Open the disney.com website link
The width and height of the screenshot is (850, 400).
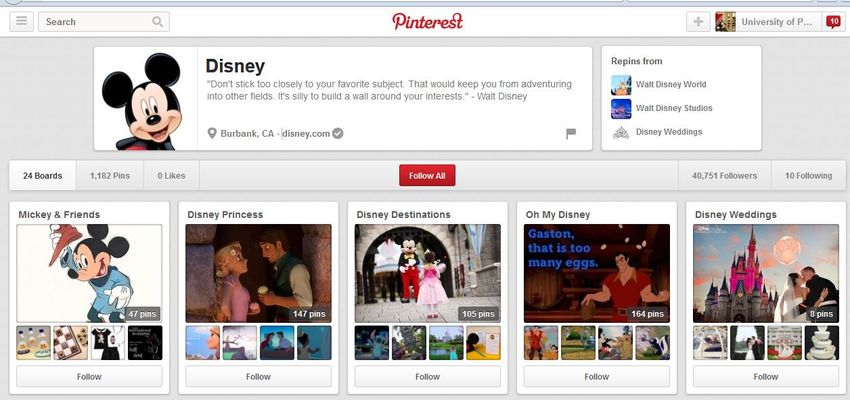pyautogui.click(x=306, y=133)
